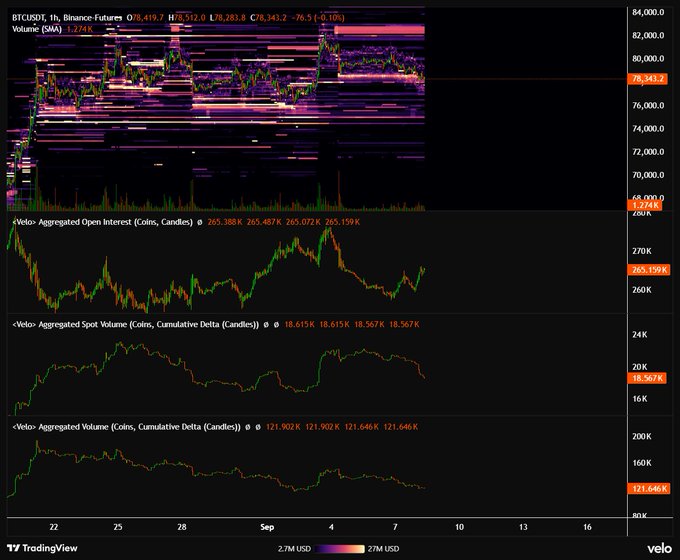Click date 10 on the time axis
Image resolution: width=680 pixels, height=560 pixels.
point(459,527)
